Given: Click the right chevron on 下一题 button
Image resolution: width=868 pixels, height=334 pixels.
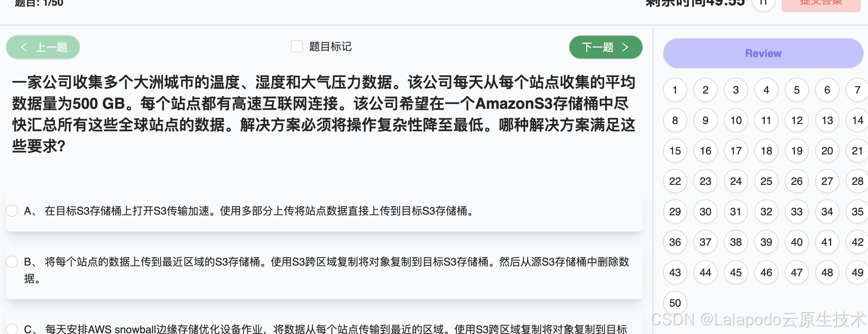Looking at the screenshot, I should point(625,47).
